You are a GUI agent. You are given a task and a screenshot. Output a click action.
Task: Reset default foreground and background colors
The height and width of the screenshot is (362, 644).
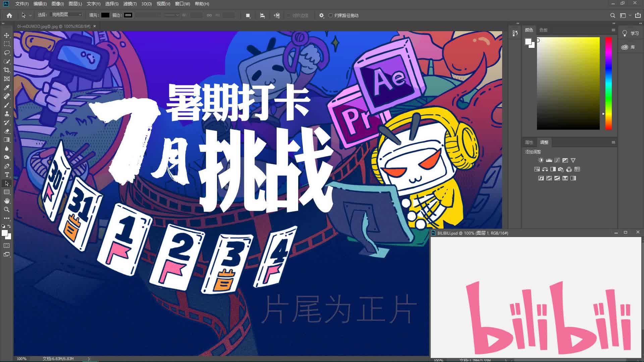pyautogui.click(x=3, y=226)
